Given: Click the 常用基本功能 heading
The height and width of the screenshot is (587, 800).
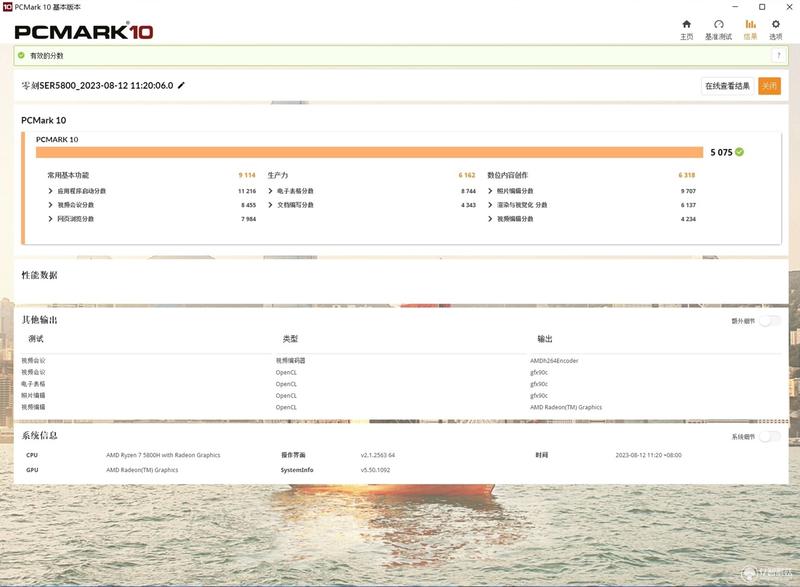Looking at the screenshot, I should coord(68,175).
